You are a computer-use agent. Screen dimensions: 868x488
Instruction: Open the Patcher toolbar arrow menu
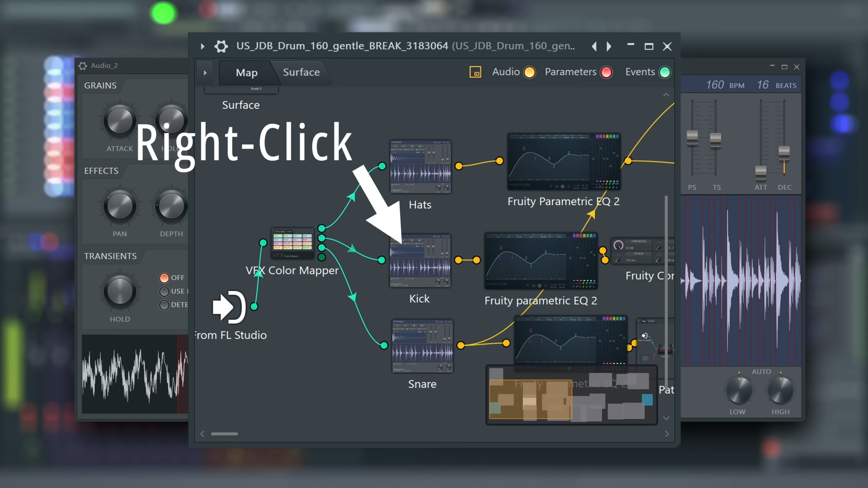coord(205,72)
